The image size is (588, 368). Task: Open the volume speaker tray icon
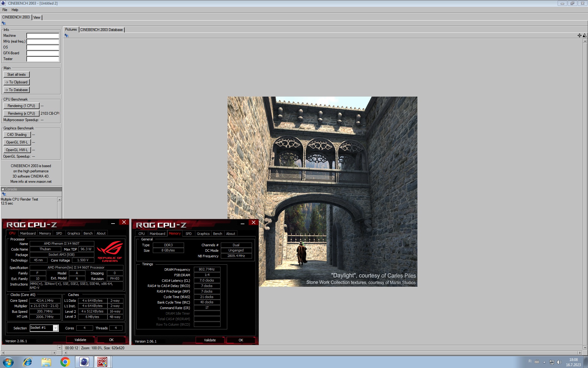559,362
